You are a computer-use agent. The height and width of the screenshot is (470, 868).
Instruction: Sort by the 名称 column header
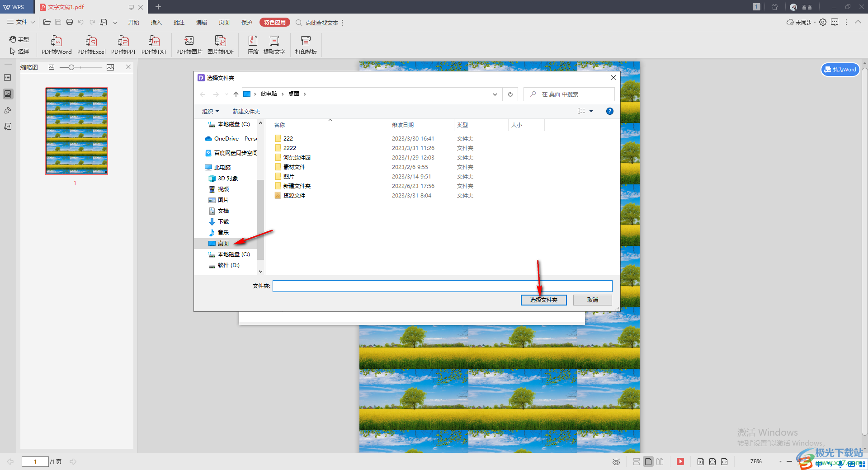coord(280,125)
